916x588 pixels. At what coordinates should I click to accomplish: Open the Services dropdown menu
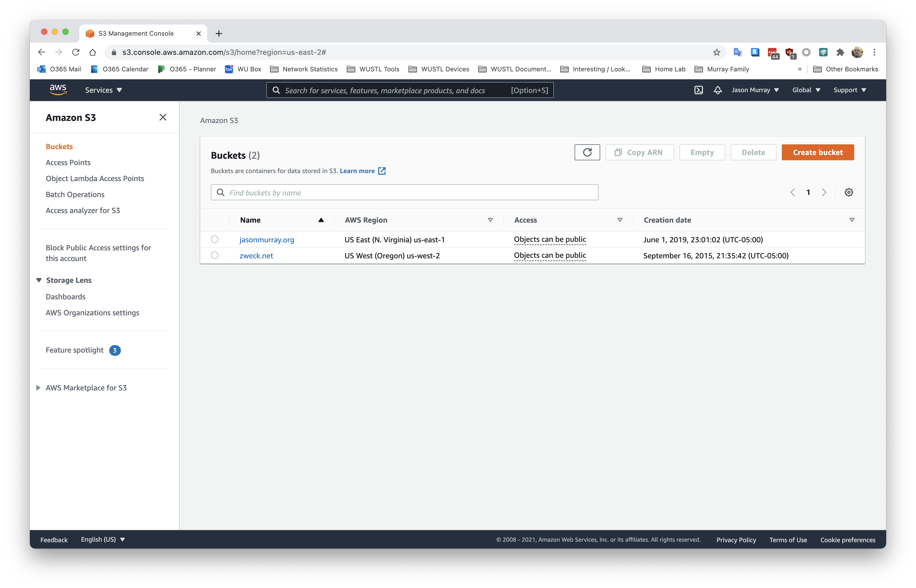(103, 90)
